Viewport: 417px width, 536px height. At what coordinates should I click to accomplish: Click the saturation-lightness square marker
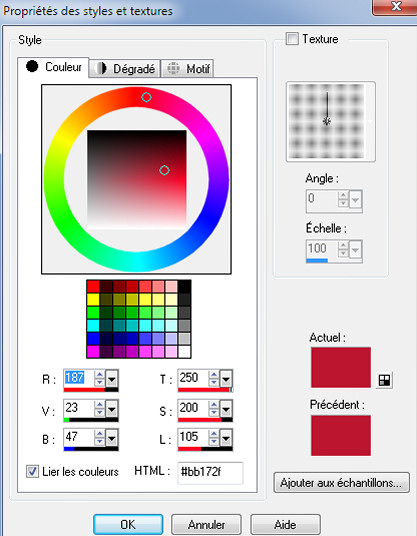(x=164, y=170)
